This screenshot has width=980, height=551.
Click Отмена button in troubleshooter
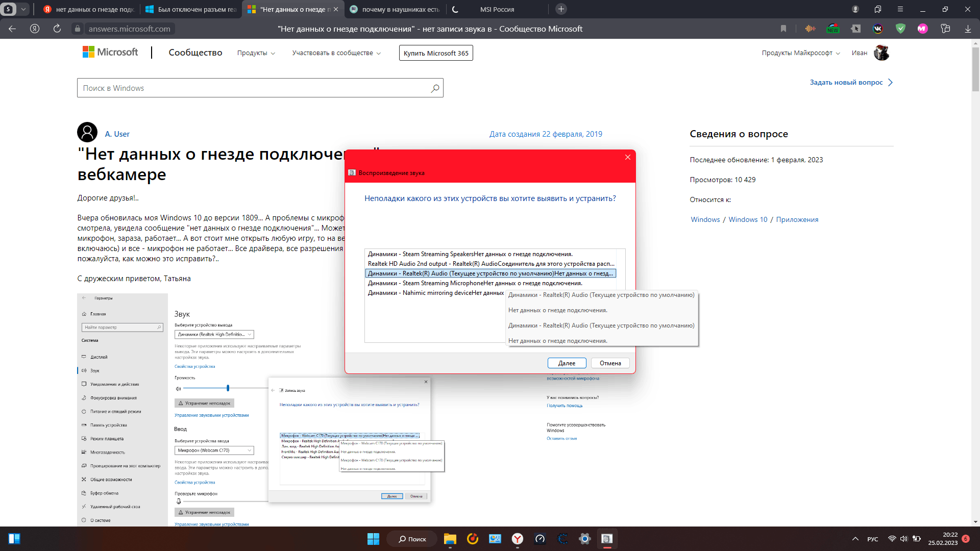(x=610, y=363)
